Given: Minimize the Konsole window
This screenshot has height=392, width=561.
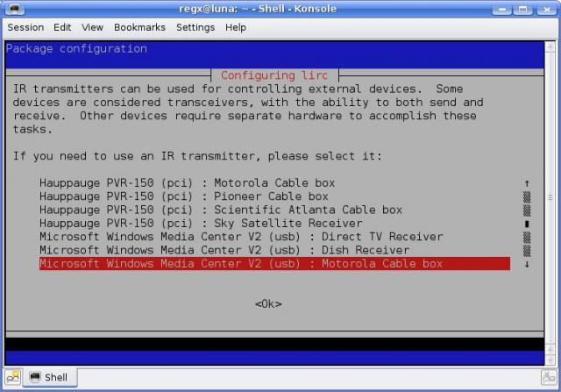Looking at the screenshot, I should click(501, 9).
